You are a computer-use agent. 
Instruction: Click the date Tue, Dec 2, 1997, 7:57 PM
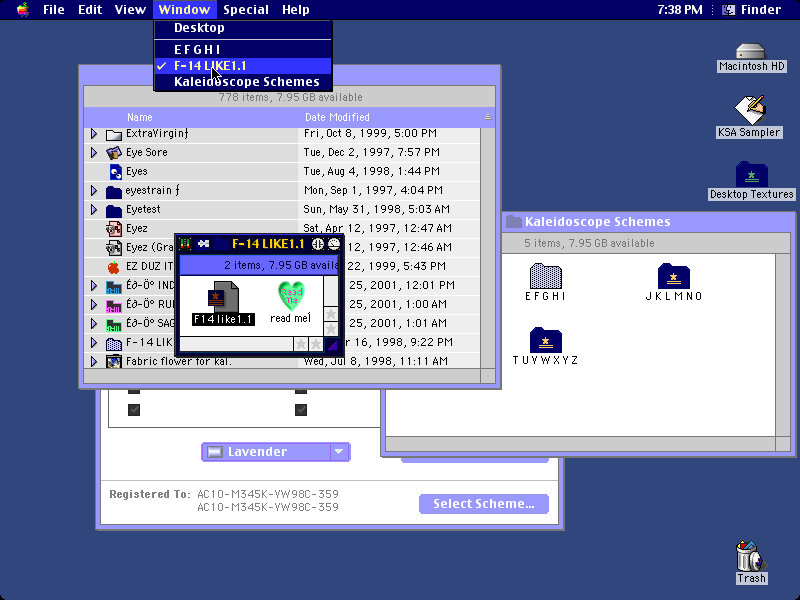371,153
